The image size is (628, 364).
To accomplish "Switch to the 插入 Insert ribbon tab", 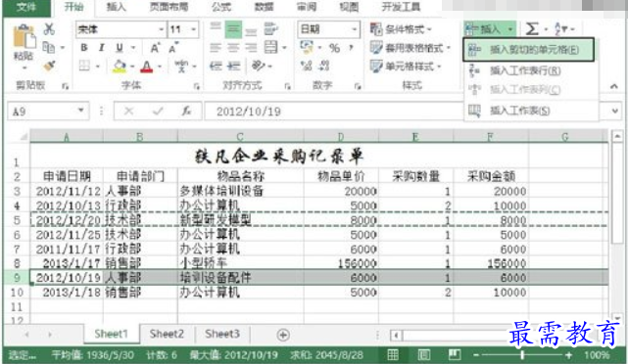I will 117,7.
